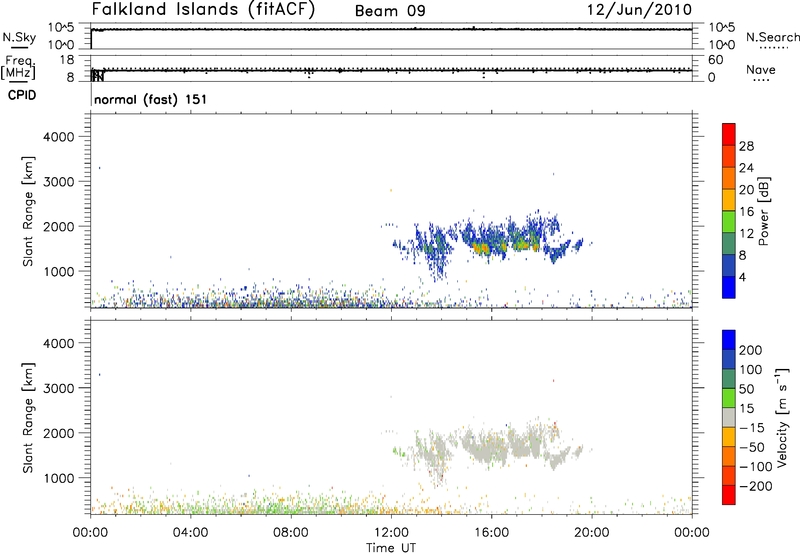Image resolution: width=800 pixels, height=554 pixels.
Task: Pick the red top of power colorbar
Action: click(x=729, y=133)
